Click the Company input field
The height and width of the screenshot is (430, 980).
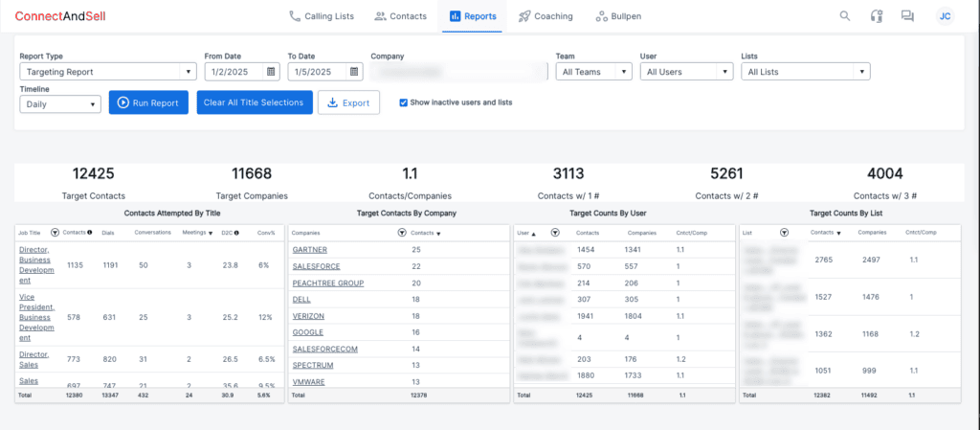pos(458,71)
